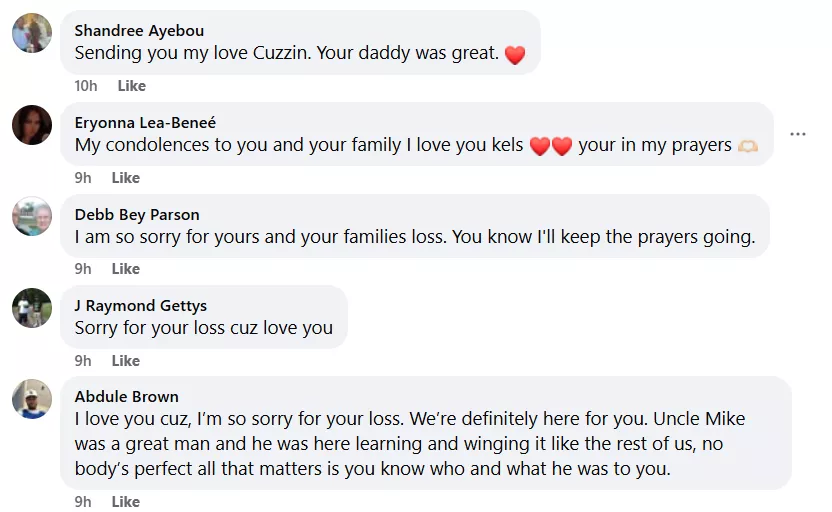Like J Raymond Gettys's comment

[126, 361]
